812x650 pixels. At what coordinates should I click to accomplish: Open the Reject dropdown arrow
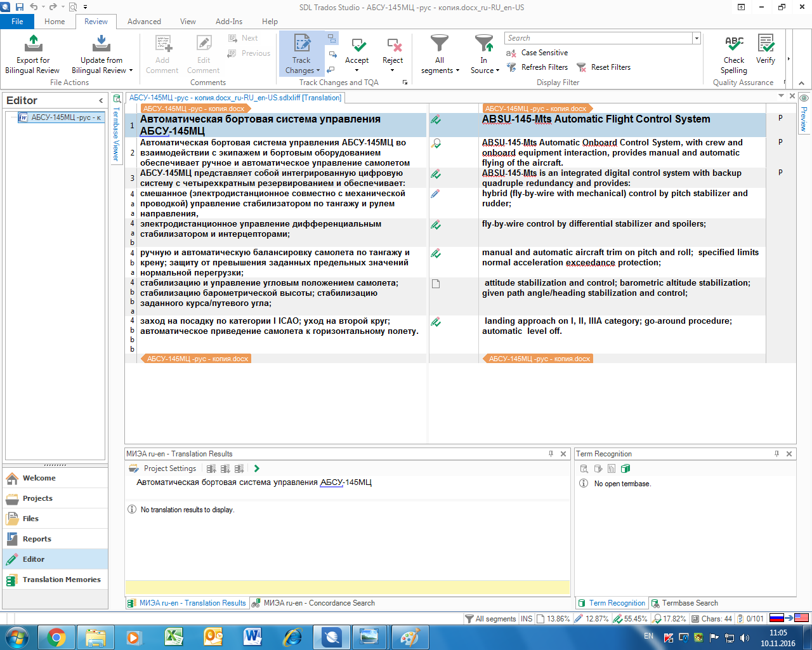393,70
